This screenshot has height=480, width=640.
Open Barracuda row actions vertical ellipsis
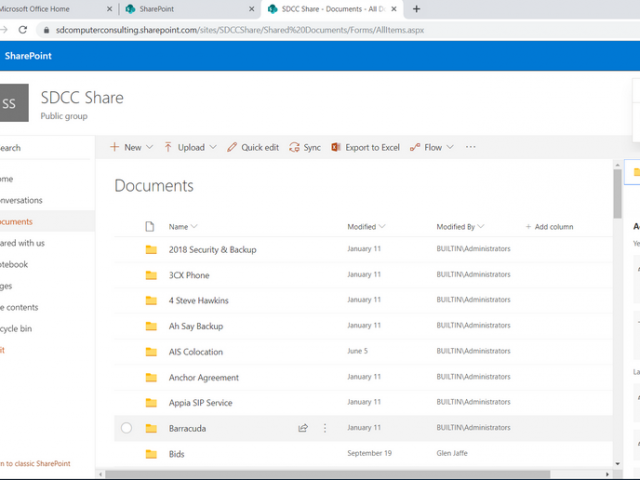pyautogui.click(x=325, y=428)
